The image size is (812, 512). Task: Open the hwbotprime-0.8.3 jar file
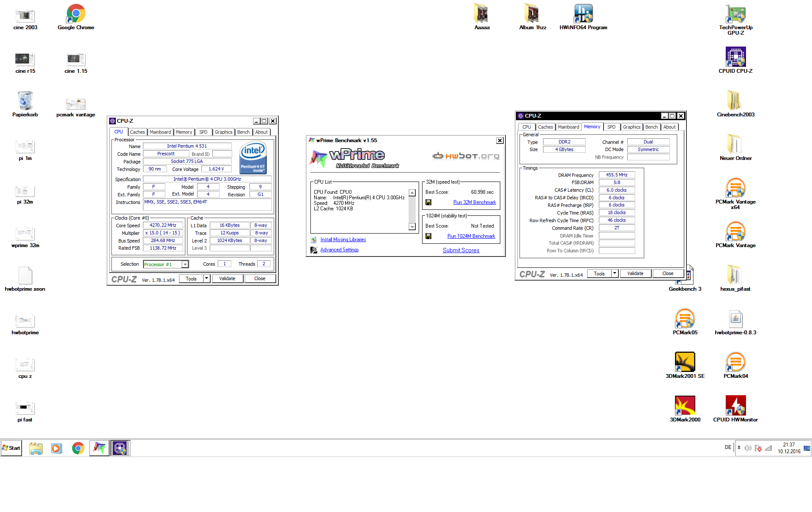coord(736,322)
